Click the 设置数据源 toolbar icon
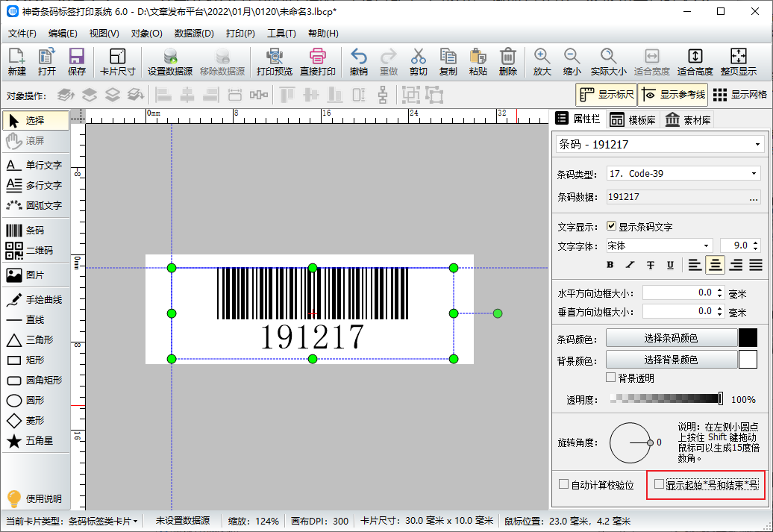 [170, 62]
